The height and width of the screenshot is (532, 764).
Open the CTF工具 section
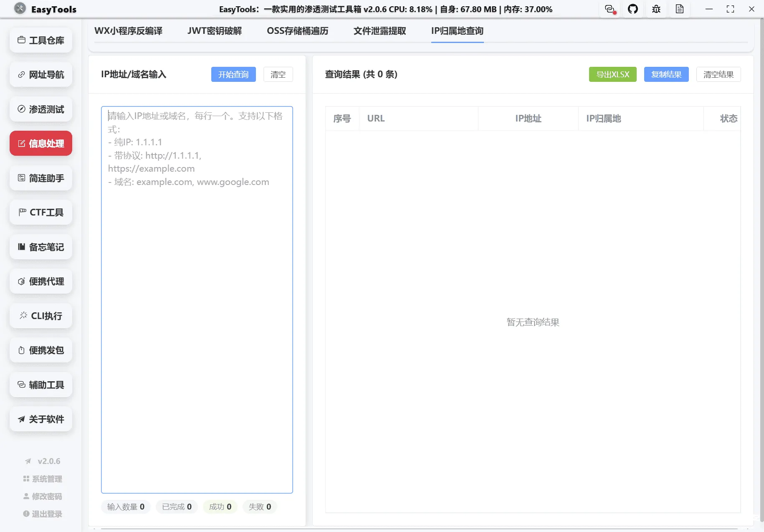coord(40,212)
